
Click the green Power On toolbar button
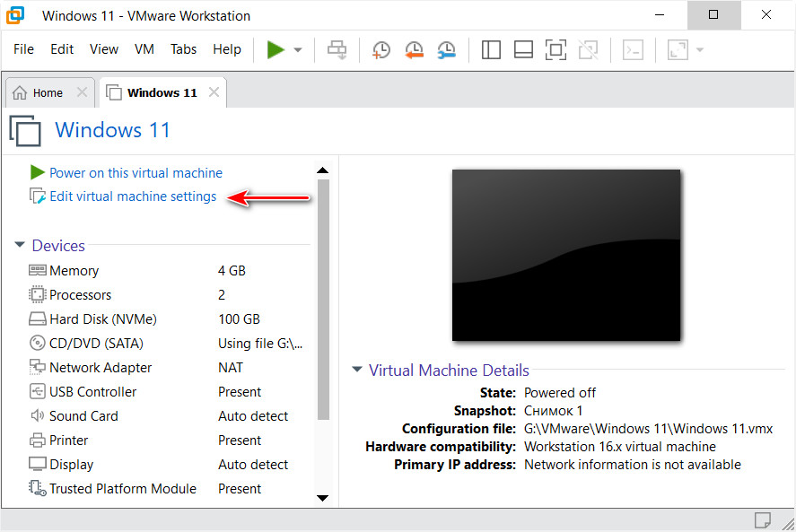[x=276, y=49]
